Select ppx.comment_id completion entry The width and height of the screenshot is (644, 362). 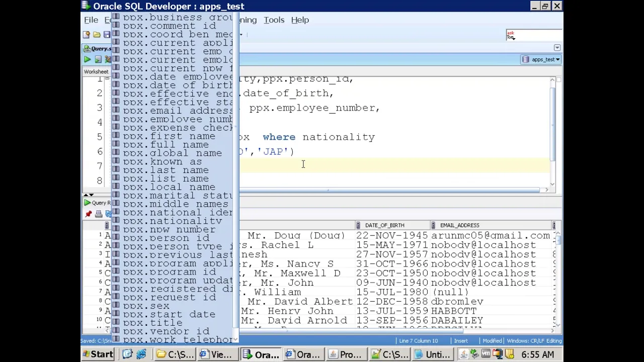click(x=173, y=26)
